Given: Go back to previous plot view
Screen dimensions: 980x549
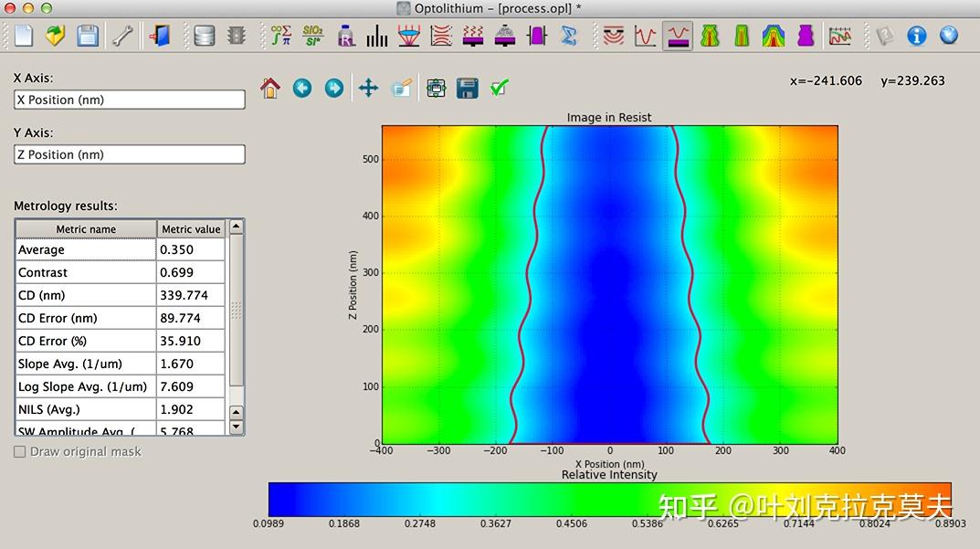Looking at the screenshot, I should 302,89.
